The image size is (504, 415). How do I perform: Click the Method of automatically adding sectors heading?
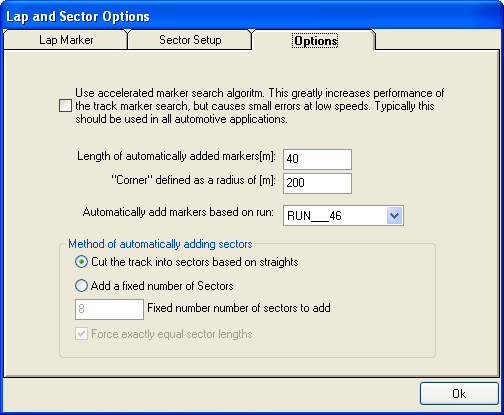pos(160,244)
